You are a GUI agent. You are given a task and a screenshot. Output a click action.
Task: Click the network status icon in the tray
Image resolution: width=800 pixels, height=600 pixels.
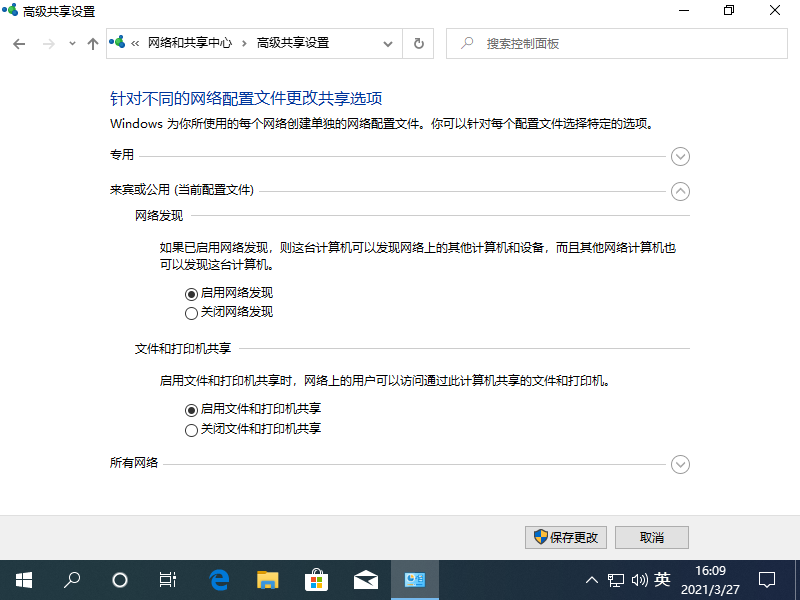click(x=614, y=579)
